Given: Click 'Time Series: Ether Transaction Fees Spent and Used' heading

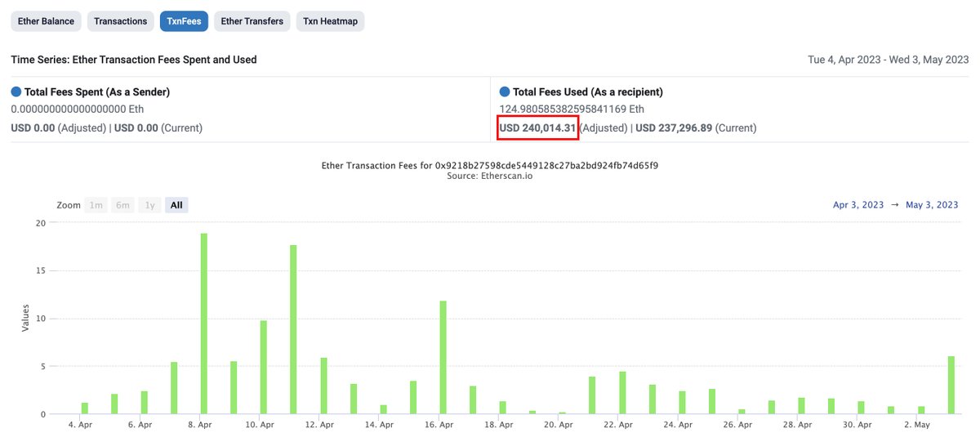Looking at the screenshot, I should [x=134, y=60].
